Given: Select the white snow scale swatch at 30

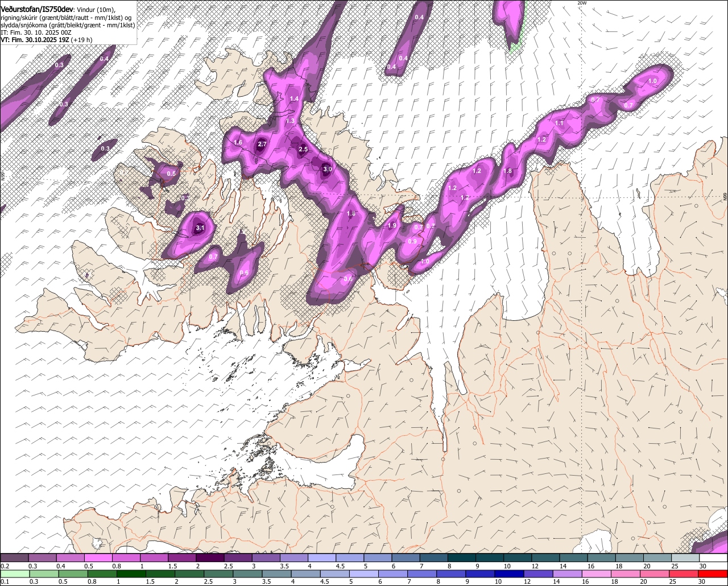Looking at the screenshot, I should click(713, 558).
